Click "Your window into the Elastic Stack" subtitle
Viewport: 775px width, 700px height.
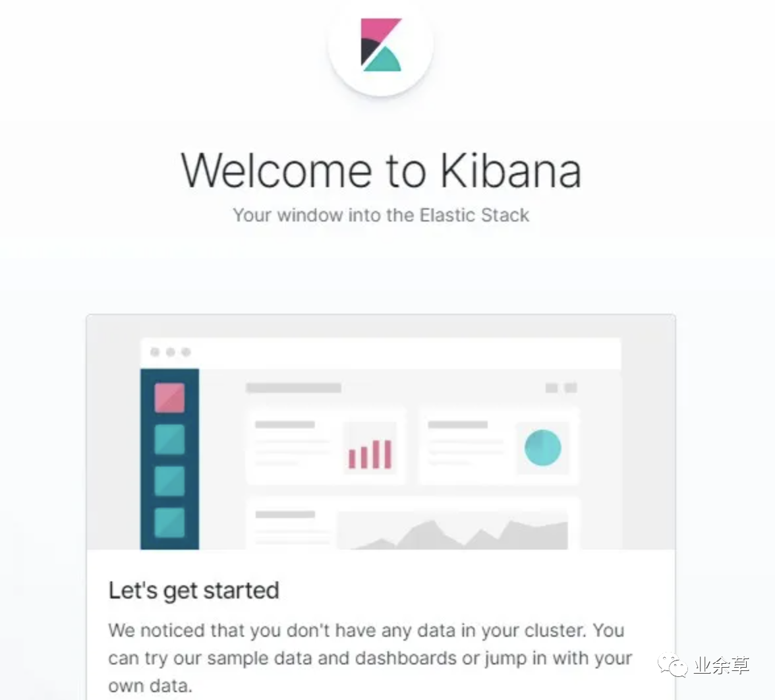[x=381, y=216]
